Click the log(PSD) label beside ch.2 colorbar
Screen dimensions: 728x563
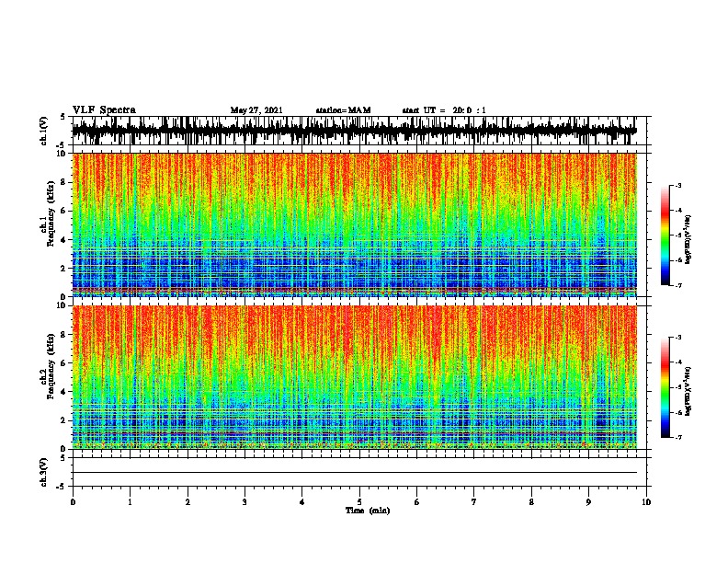688,391
